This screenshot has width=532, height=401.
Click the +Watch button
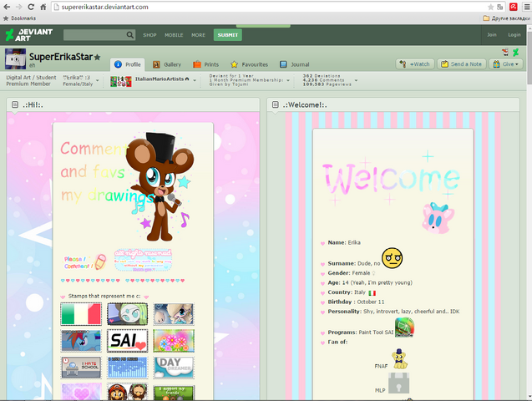click(415, 64)
